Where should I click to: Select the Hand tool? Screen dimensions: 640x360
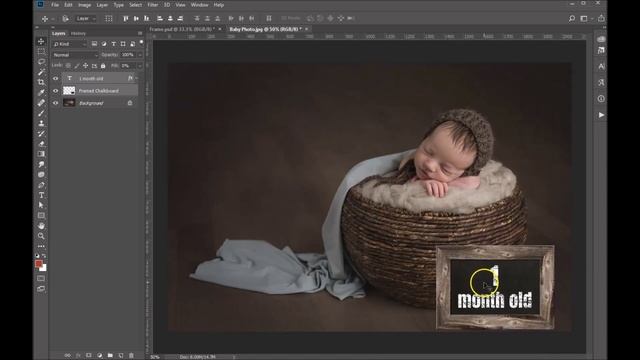point(41,226)
